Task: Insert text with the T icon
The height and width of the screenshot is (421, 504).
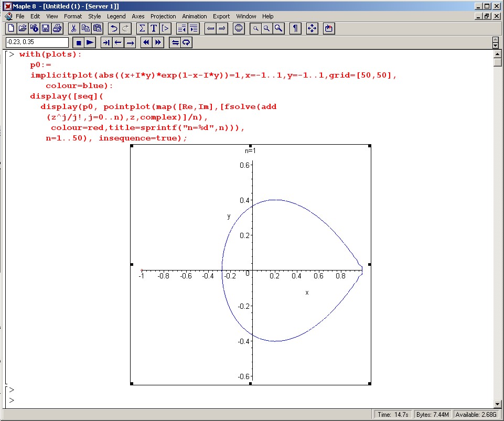Action: pyautogui.click(x=153, y=29)
